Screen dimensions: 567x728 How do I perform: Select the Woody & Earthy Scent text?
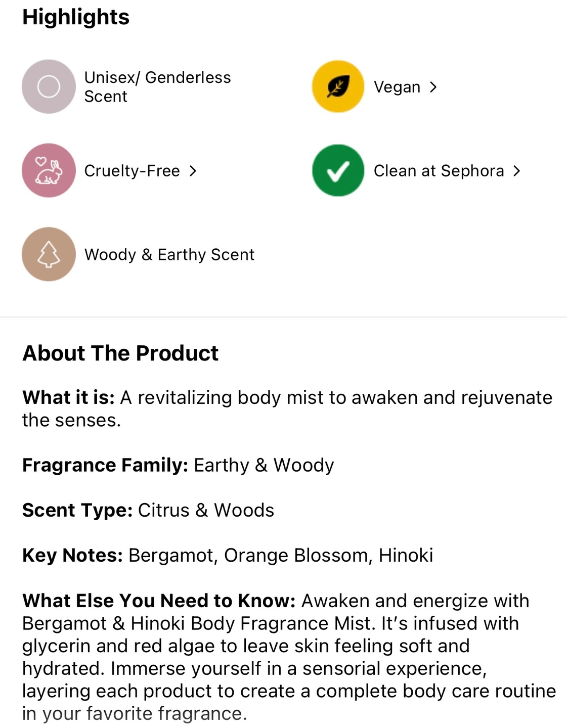(x=169, y=254)
